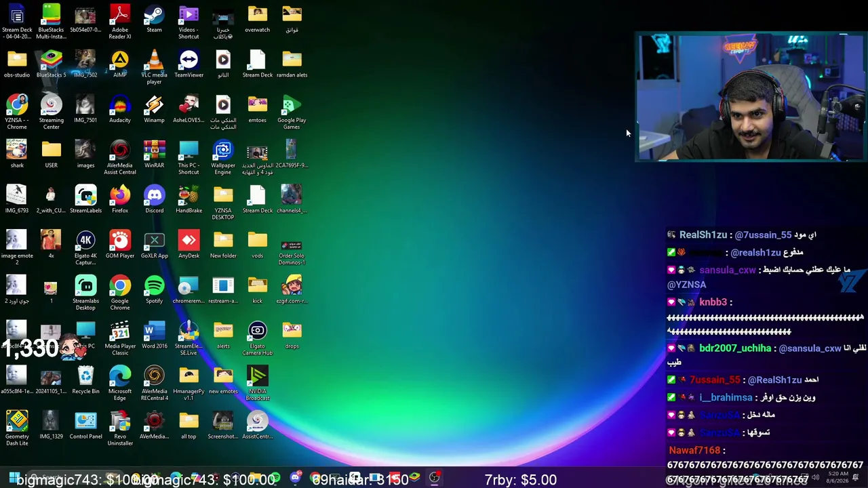
Task: Select the BlueStacks 5 desktop icon
Action: [x=51, y=64]
